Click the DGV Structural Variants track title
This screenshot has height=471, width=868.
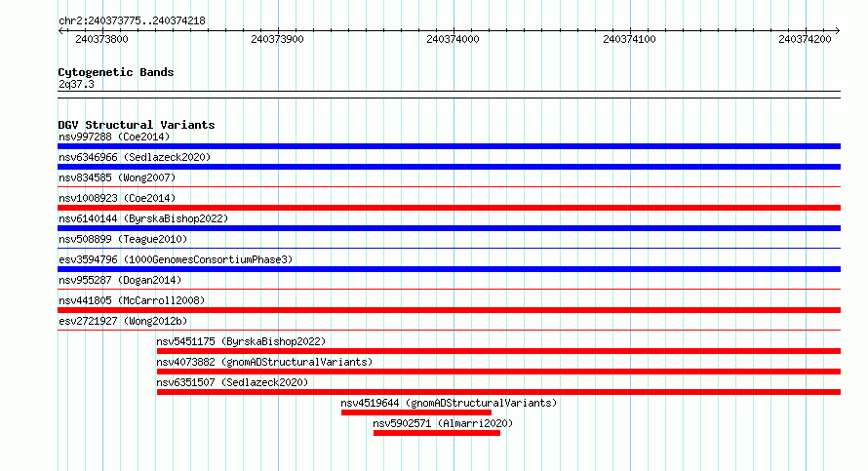click(137, 125)
